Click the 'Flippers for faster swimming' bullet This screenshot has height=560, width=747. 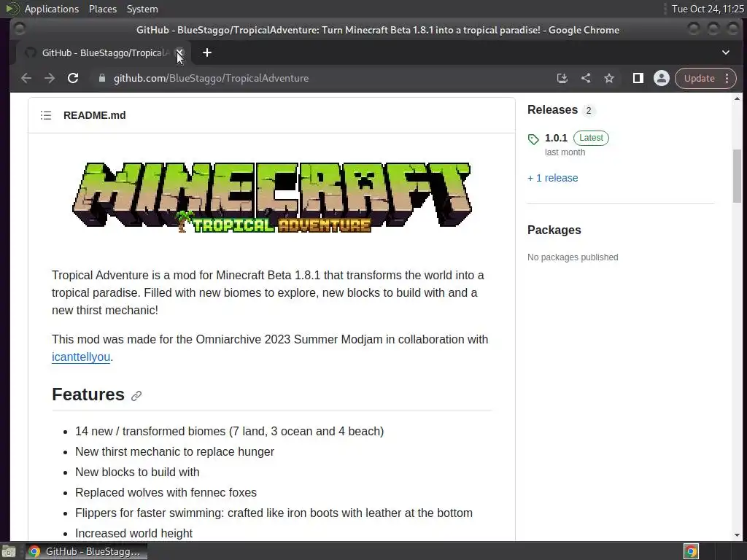coord(274,513)
